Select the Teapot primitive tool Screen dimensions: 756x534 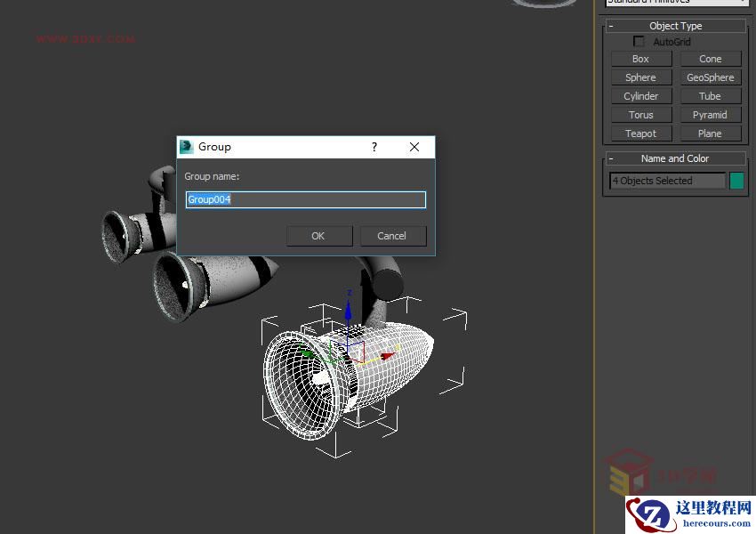pos(640,133)
